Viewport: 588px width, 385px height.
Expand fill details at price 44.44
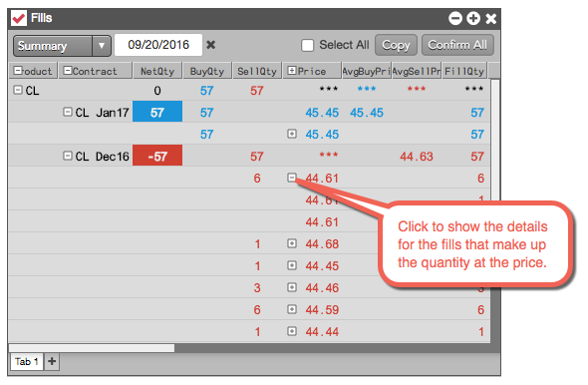pyautogui.click(x=292, y=331)
